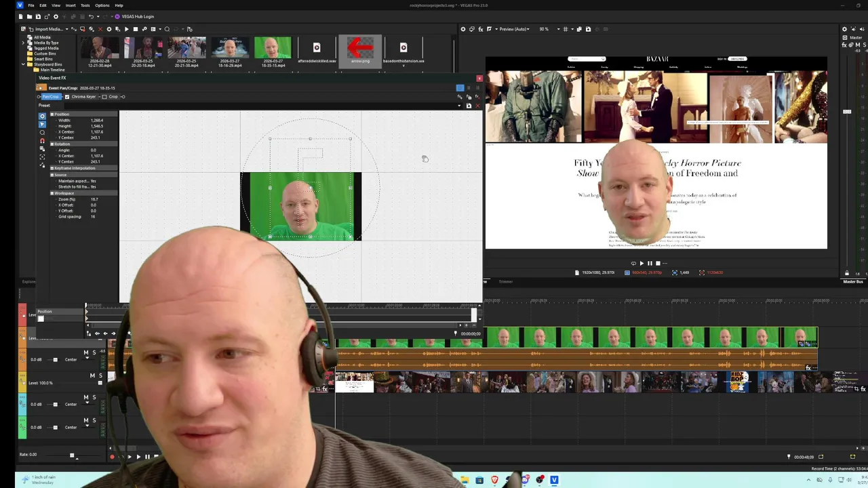Open Video Preview properties gear icon
The height and width of the screenshot is (488, 868).
point(463,29)
